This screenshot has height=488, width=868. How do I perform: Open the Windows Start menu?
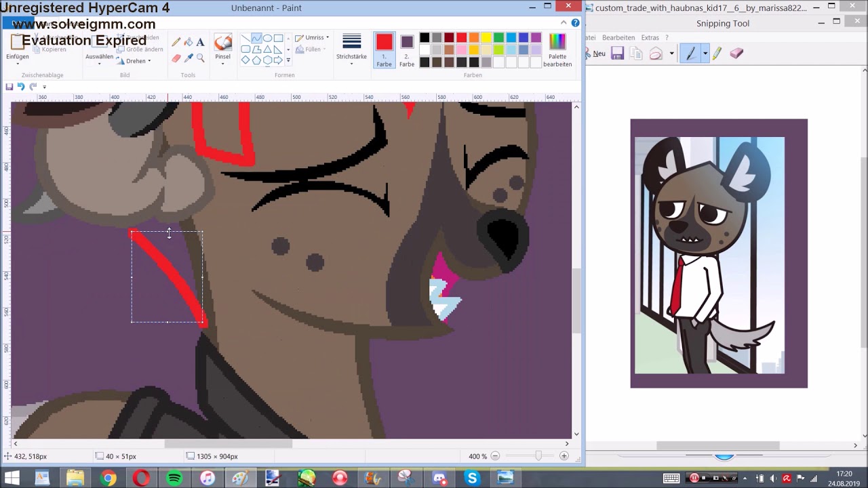11,479
